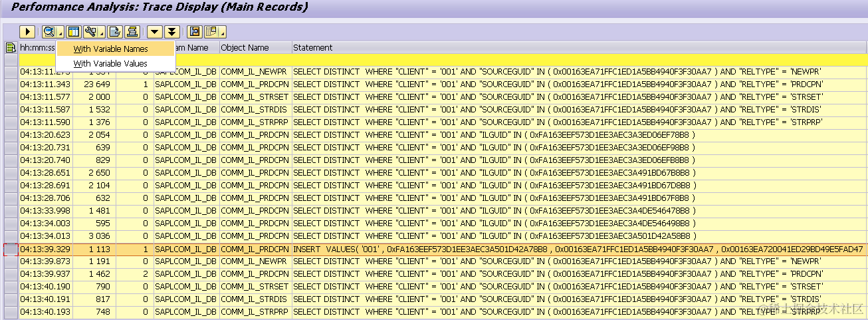
Task: Click COMM_IL_PRDCPN in the 04:13:39.329 row
Action: coord(255,249)
